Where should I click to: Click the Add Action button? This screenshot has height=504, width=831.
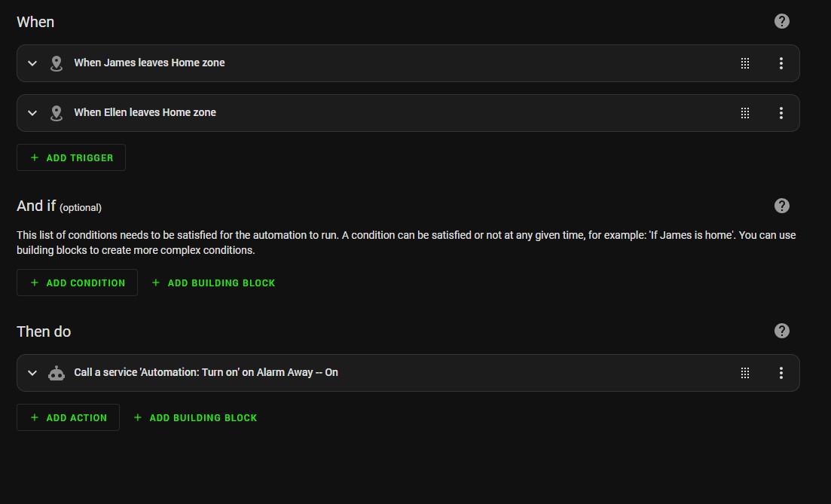69,417
